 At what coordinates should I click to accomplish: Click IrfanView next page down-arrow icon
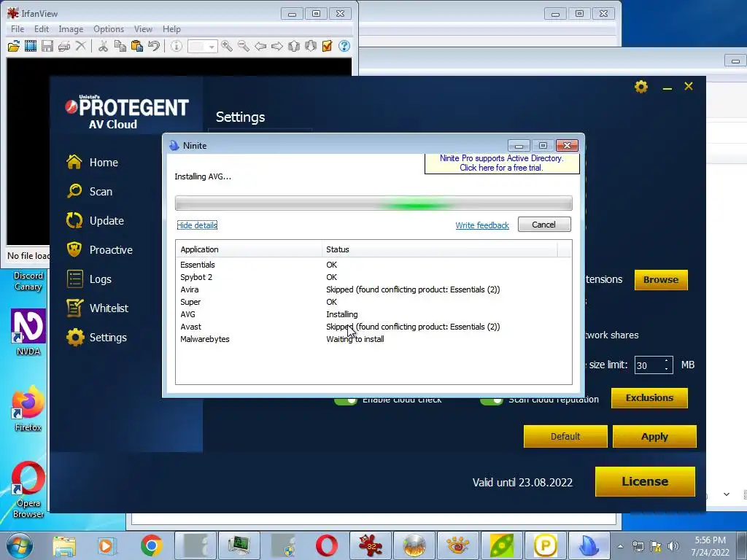click(x=311, y=46)
